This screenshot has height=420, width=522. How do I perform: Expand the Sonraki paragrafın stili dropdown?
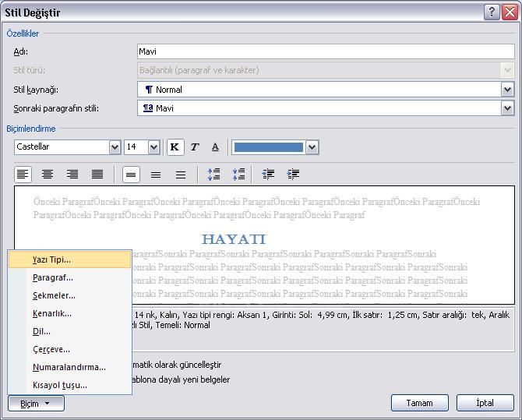(507, 108)
